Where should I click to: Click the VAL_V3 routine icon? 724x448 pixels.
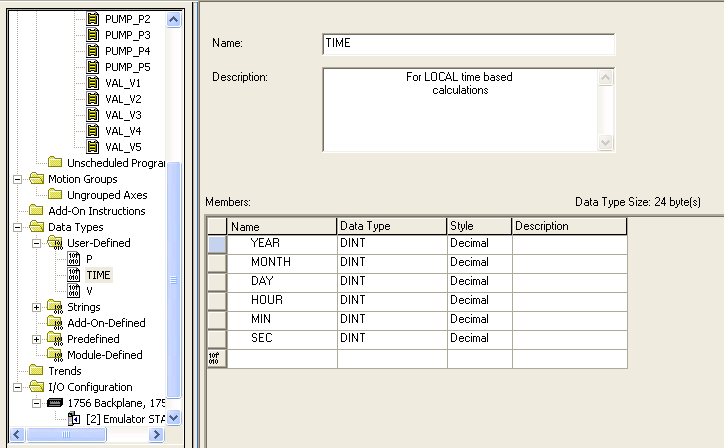[x=93, y=115]
